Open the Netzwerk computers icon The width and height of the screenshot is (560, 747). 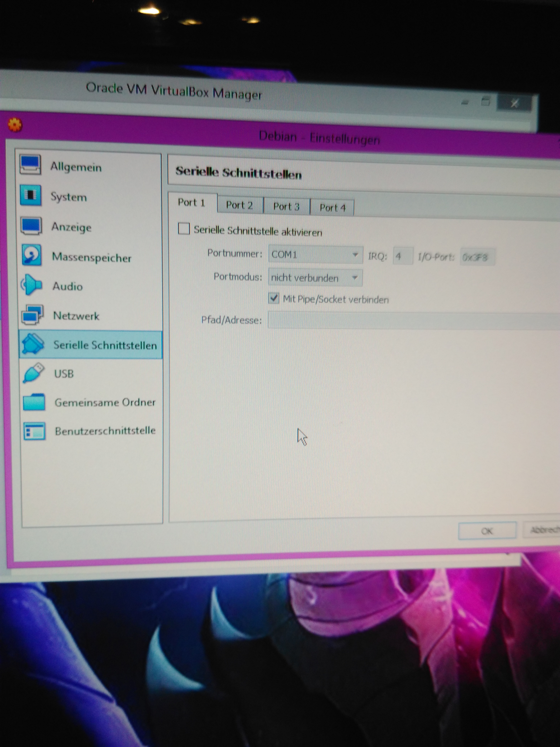[x=32, y=314]
